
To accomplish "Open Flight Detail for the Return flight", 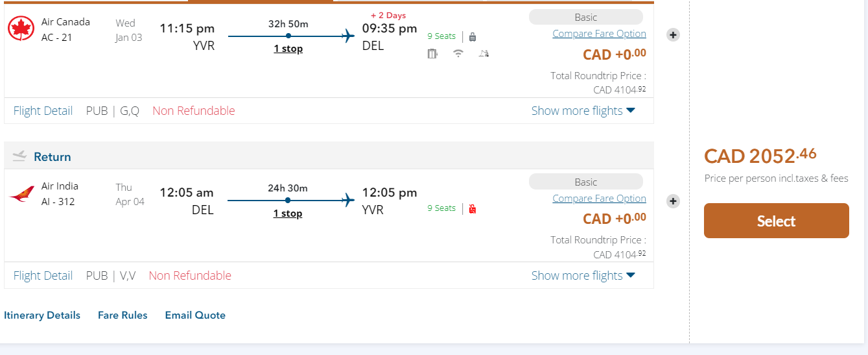I will pos(43,276).
